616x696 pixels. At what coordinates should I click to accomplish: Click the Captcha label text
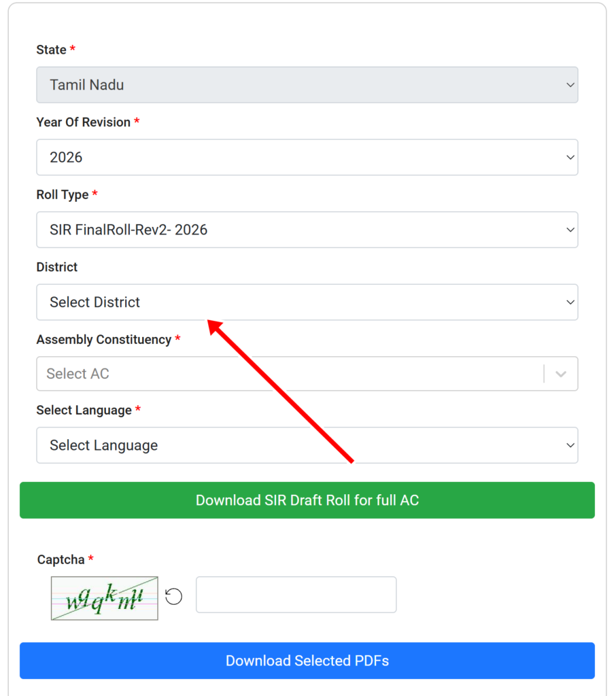(x=61, y=559)
